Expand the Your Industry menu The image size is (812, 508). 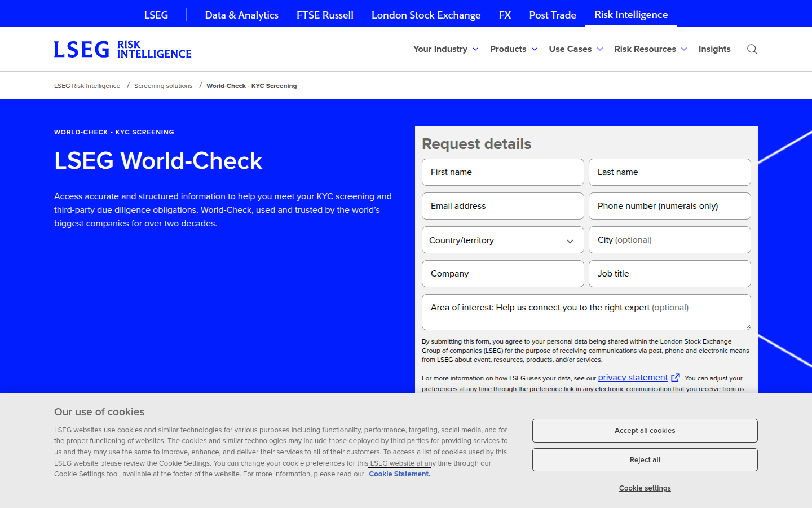coord(445,49)
